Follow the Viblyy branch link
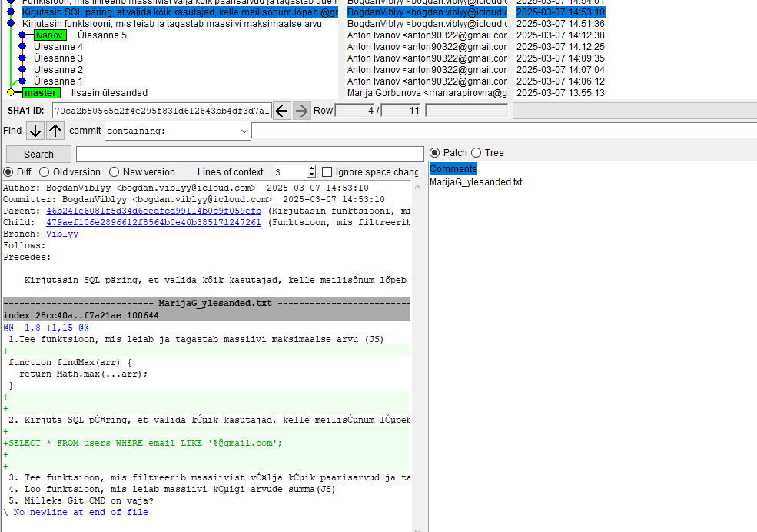This screenshot has width=757, height=532. pyautogui.click(x=62, y=234)
